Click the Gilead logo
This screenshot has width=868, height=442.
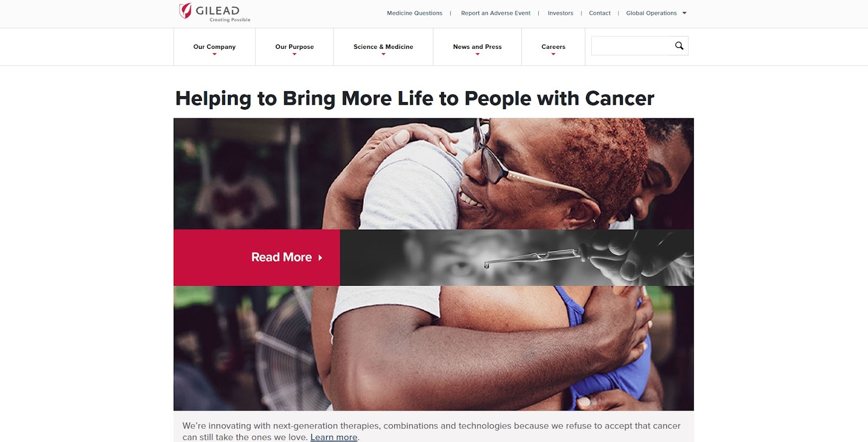coord(215,12)
